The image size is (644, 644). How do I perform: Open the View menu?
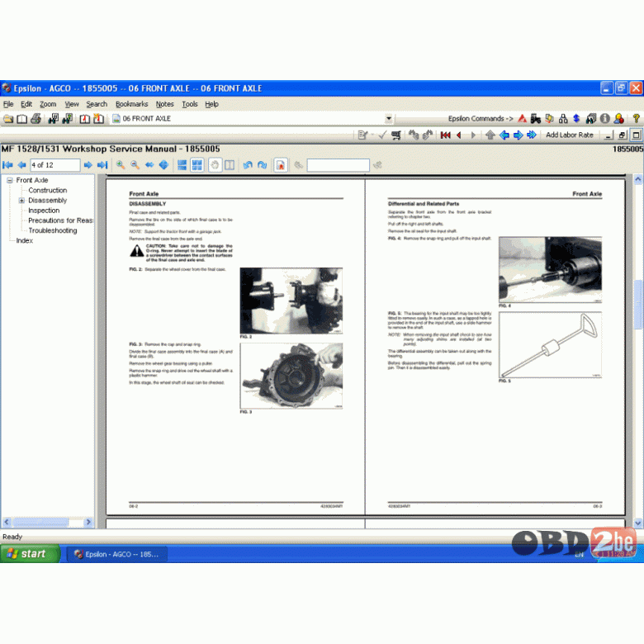(x=72, y=104)
